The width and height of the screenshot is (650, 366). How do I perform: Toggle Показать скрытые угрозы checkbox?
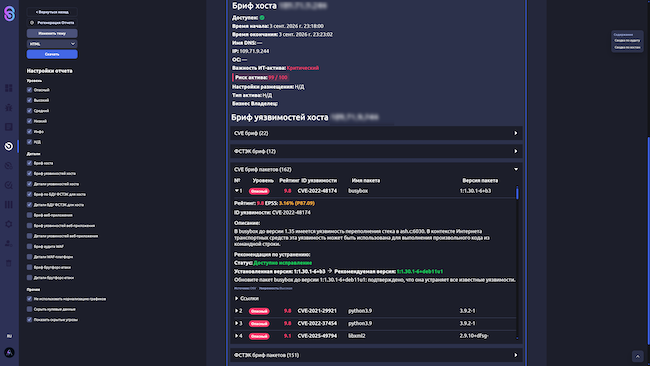[x=29, y=320]
